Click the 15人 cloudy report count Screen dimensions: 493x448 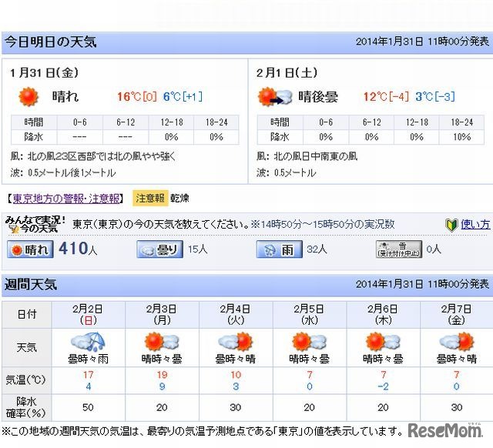[198, 249]
